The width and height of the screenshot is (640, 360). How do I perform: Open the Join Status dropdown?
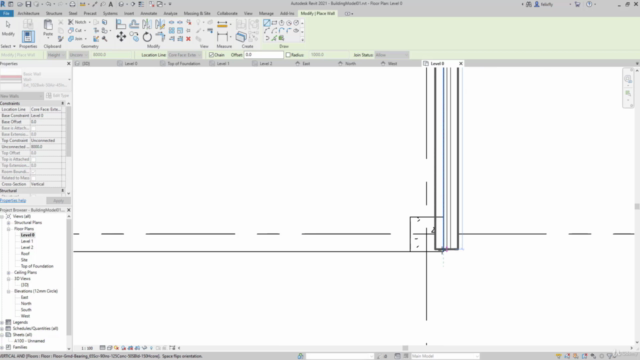pyautogui.click(x=391, y=55)
